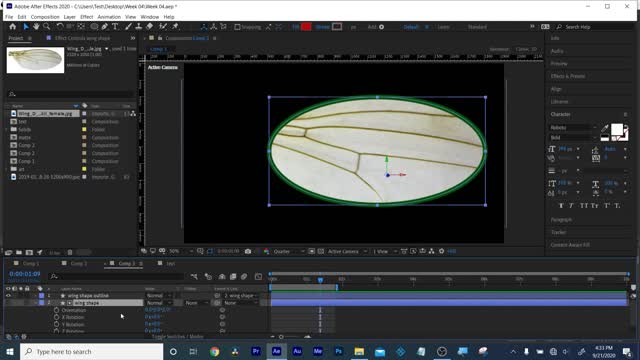Toggle the Y Rotation stopwatch
The image size is (640, 360).
57,324
